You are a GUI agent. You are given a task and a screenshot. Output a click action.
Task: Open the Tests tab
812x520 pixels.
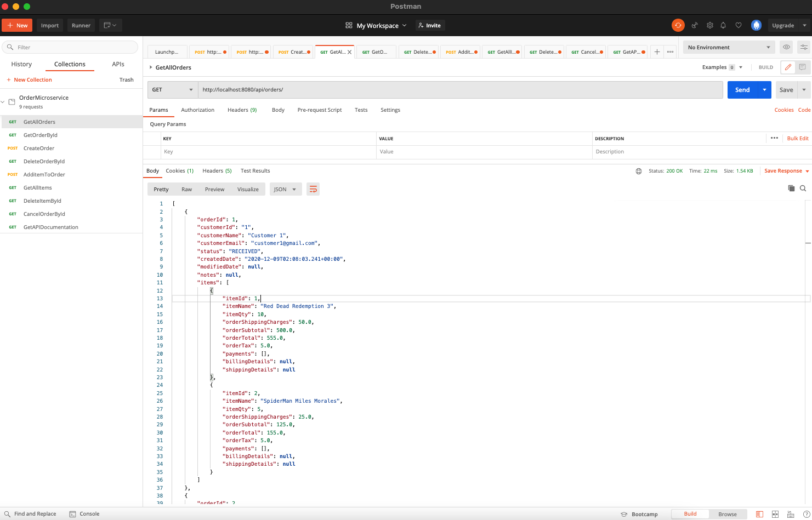click(x=361, y=110)
